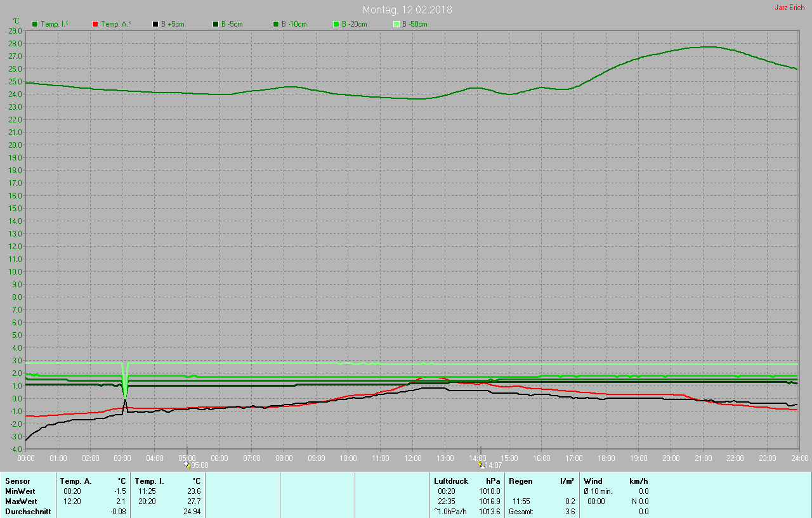Click the sunset icon at 14:07
The image size is (812, 518).
pyautogui.click(x=481, y=465)
